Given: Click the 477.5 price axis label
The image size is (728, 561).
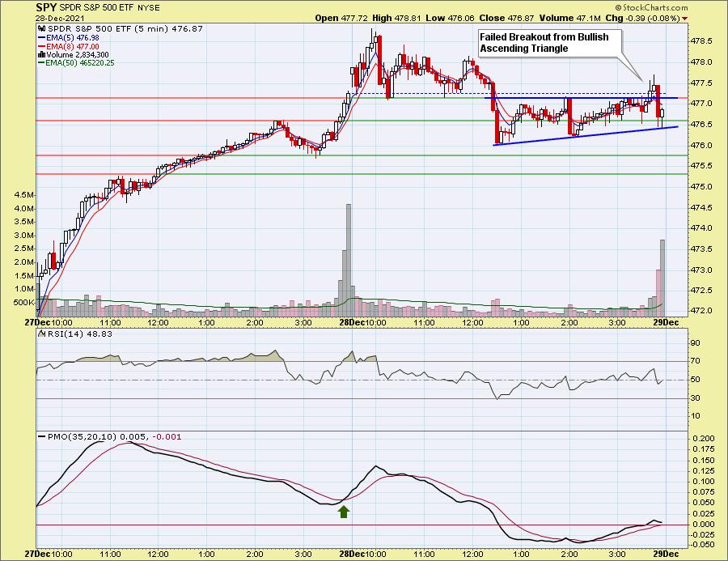Looking at the screenshot, I should click(x=701, y=83).
